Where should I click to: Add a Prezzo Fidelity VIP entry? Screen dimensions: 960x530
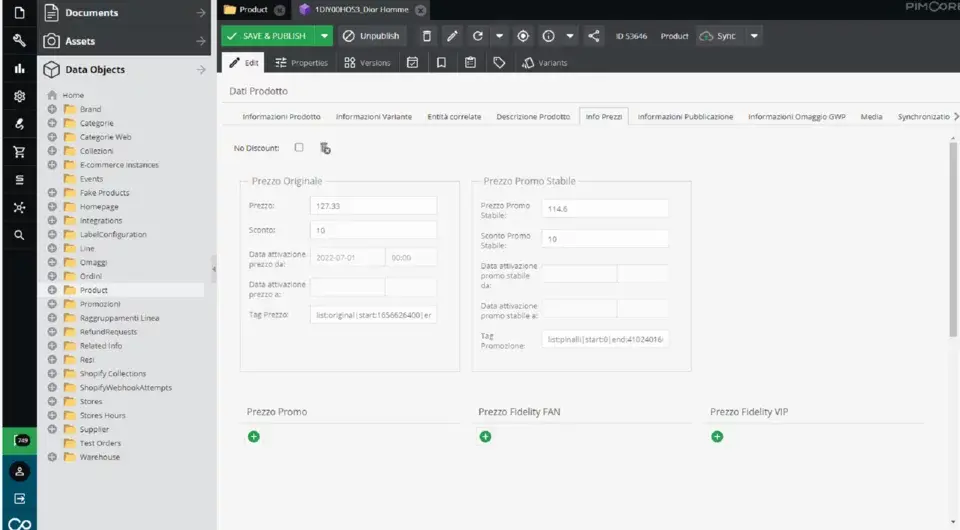point(717,436)
